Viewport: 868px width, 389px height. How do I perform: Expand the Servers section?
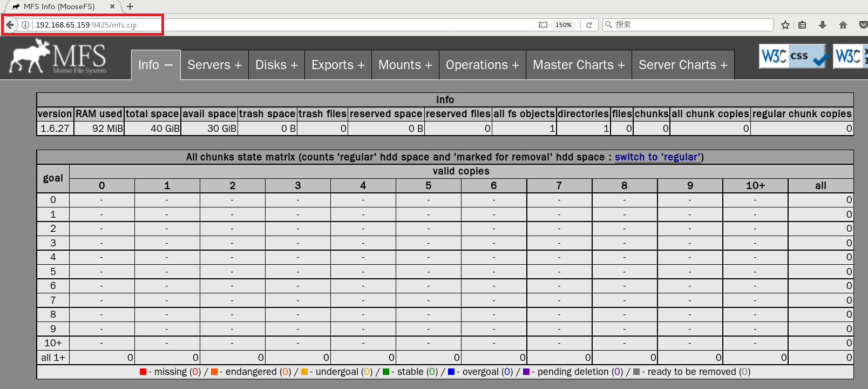(214, 65)
